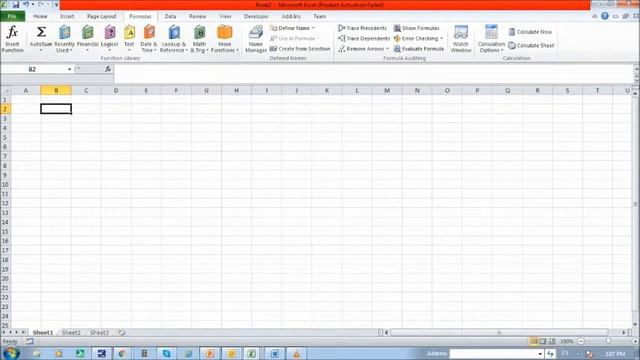This screenshot has height=360, width=640.
Task: Switch to Page Break Preview in status bar
Action: point(552,341)
